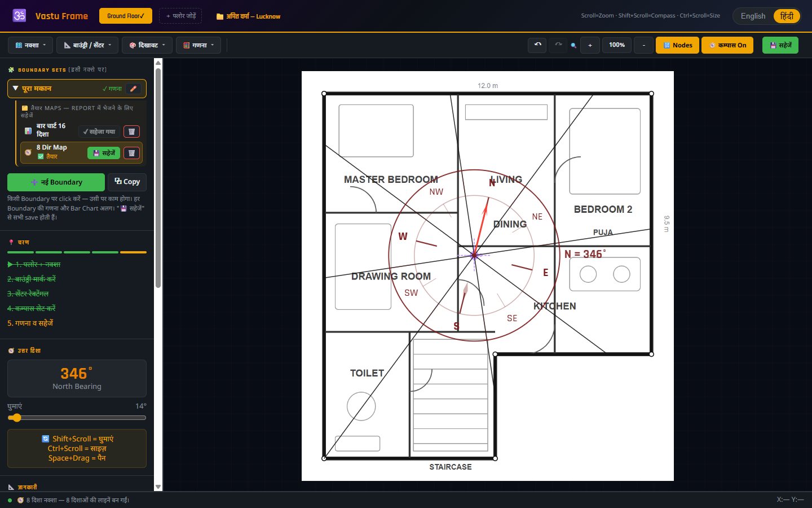Click the घुमाएं rotation slider handle
Viewport: 812px width, 508px height.
pyautogui.click(x=16, y=418)
